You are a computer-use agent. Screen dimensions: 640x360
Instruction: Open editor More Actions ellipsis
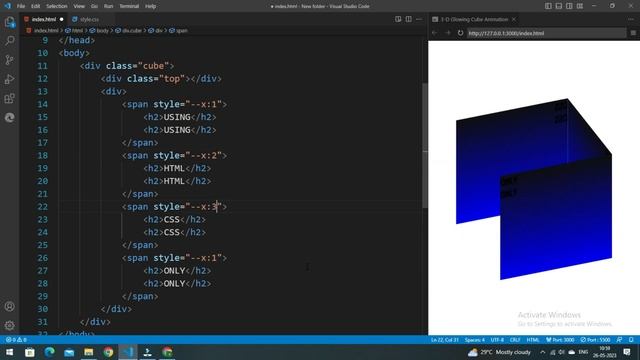(x=419, y=19)
